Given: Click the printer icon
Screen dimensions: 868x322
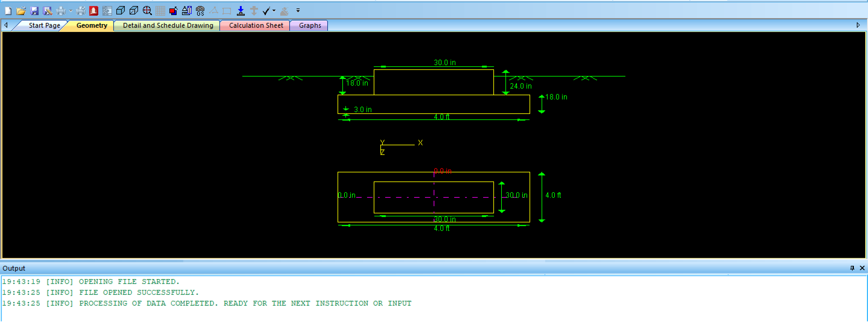Looking at the screenshot, I should [x=61, y=11].
